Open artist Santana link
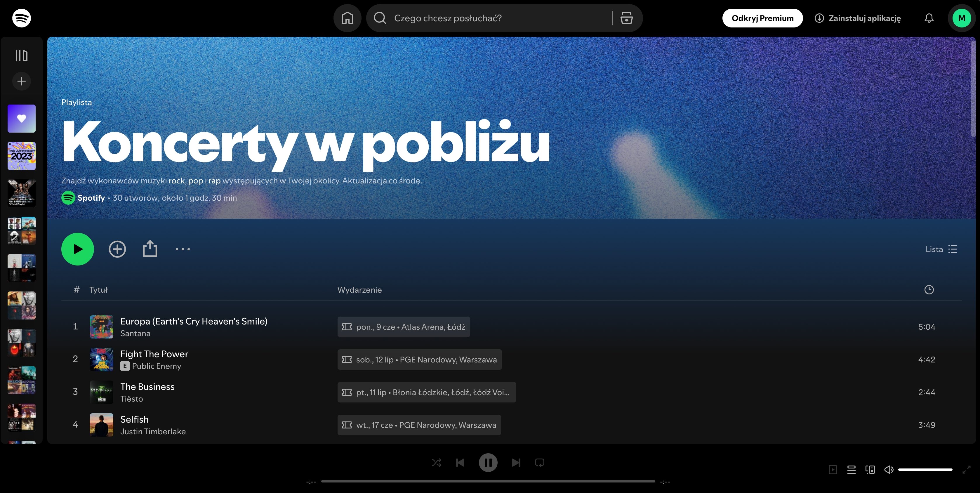 [x=135, y=333]
